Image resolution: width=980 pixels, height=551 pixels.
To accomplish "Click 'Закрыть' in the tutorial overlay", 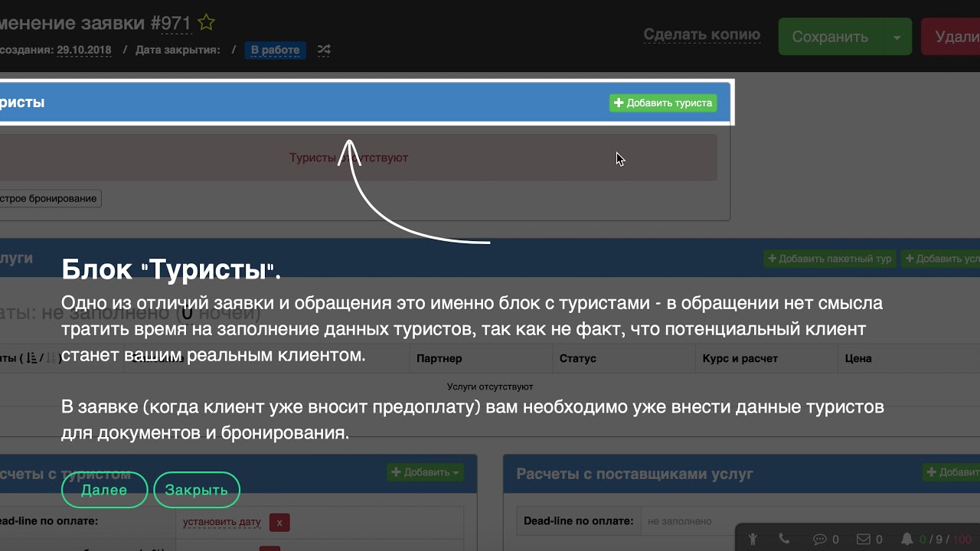I will [197, 490].
